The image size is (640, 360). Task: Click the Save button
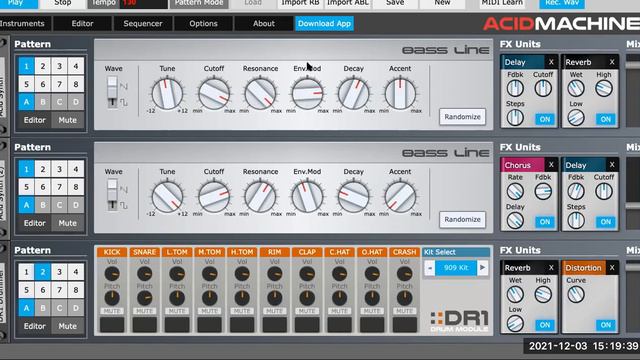(x=395, y=3)
